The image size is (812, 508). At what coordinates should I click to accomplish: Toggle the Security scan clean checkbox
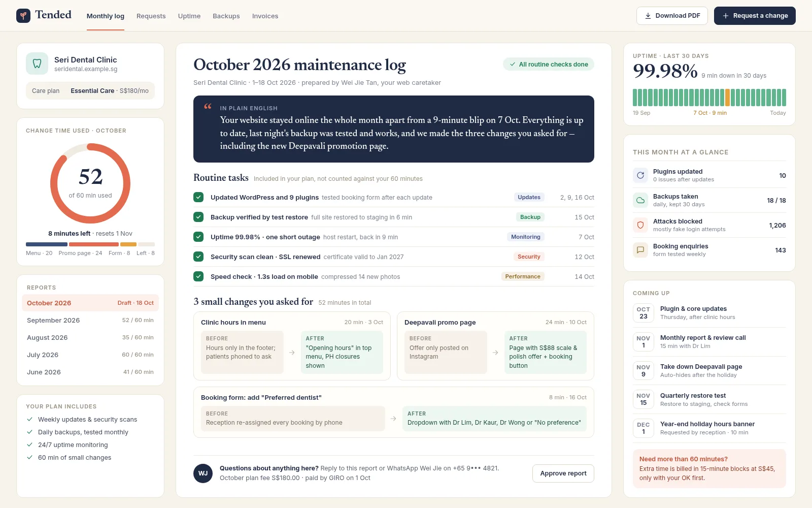[x=198, y=257]
